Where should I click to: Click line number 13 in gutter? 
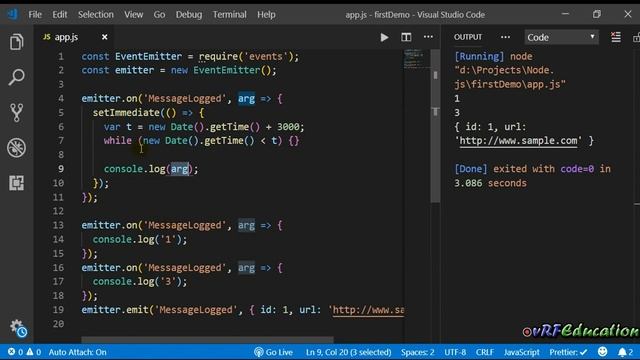click(58, 225)
